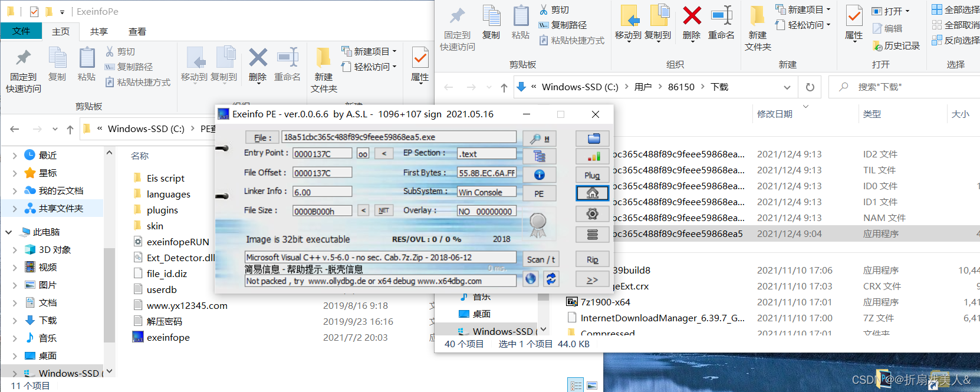Click the 'Not packed' hint text field

coord(380,281)
